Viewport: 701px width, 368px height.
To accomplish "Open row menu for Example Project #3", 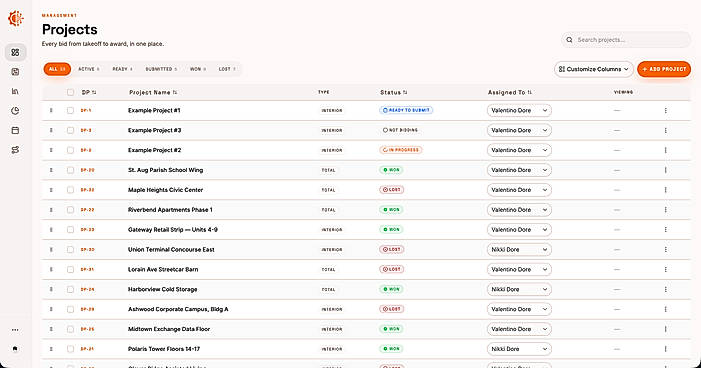I will tap(666, 131).
